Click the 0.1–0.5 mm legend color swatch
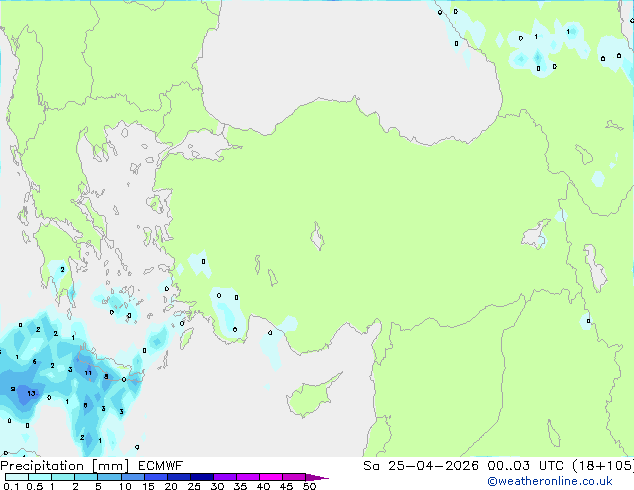Image resolution: width=634 pixels, height=490 pixels. point(17,477)
